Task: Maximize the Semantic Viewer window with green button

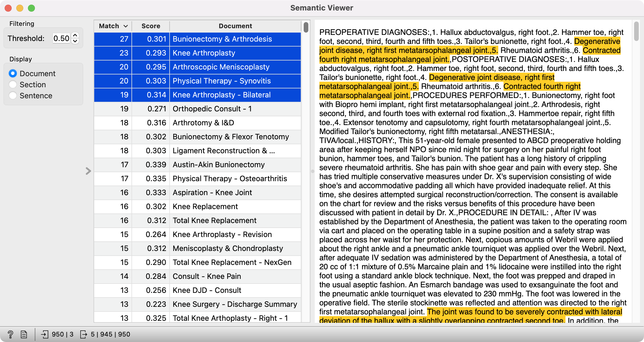Action: point(31,8)
